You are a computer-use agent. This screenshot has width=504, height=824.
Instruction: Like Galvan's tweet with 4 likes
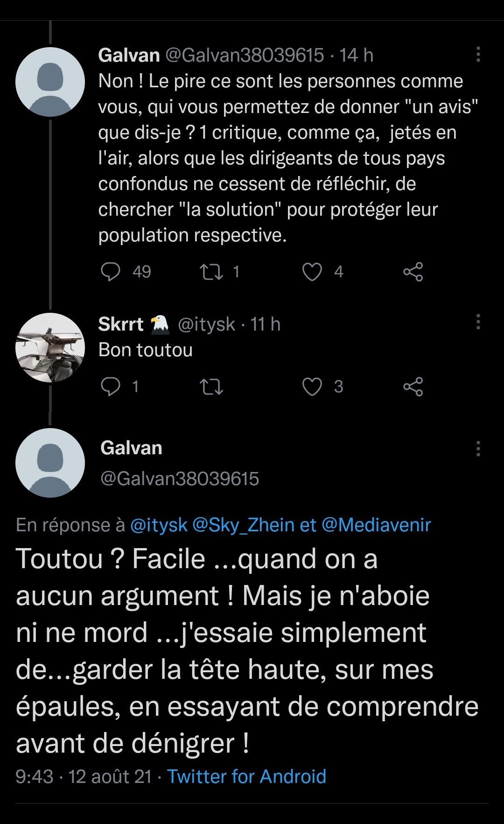point(312,272)
